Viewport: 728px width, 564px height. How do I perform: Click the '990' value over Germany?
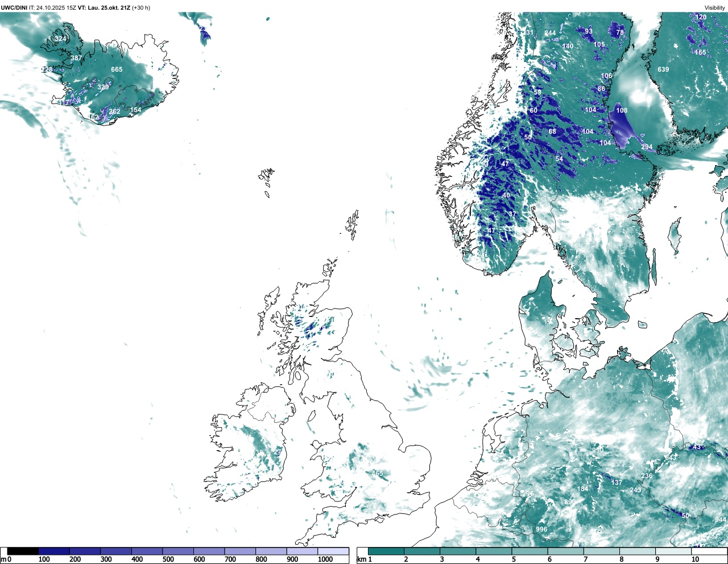pyautogui.click(x=597, y=450)
